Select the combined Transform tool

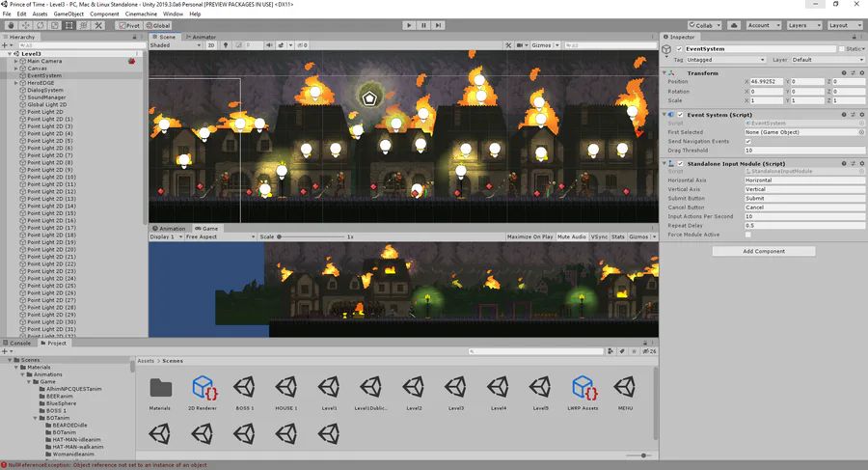[x=84, y=25]
